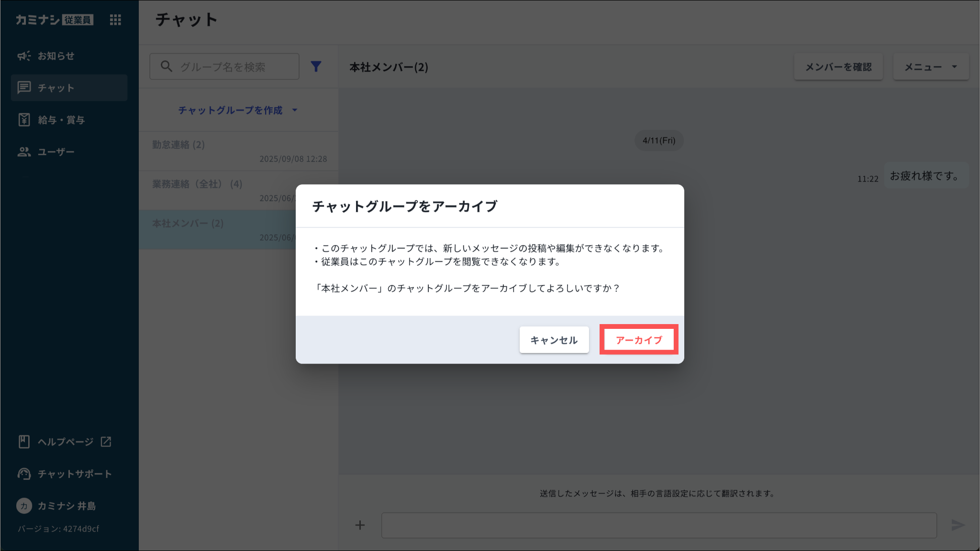Viewport: 980px width, 551px height.
Task: Click the app grid launcher icon
Action: click(115, 20)
